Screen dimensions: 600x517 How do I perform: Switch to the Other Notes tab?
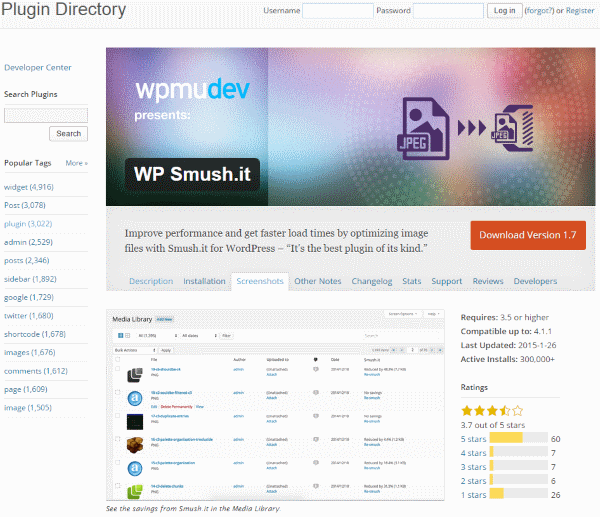click(x=318, y=281)
